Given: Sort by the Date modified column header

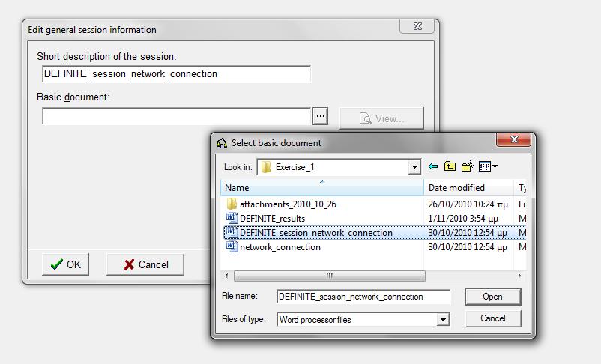Looking at the screenshot, I should point(468,188).
